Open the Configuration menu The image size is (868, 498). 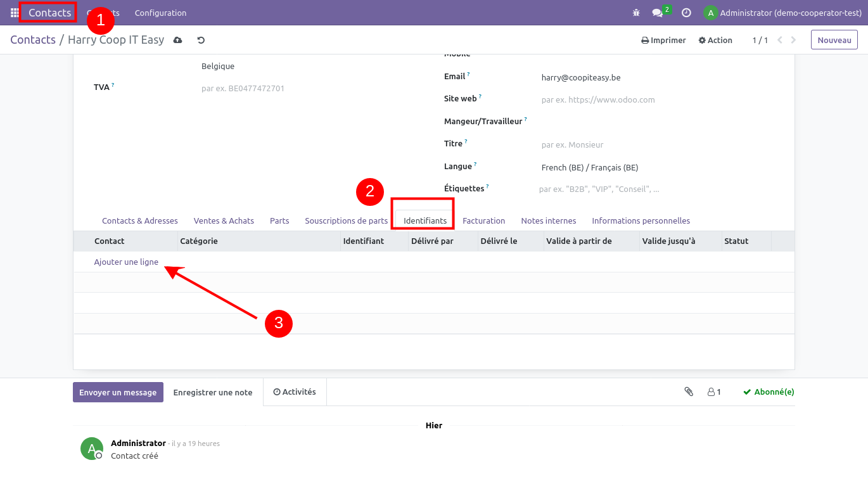160,13
